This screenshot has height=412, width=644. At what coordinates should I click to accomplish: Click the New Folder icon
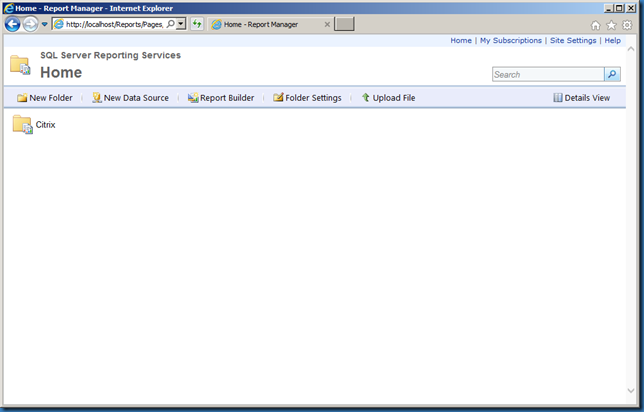22,98
